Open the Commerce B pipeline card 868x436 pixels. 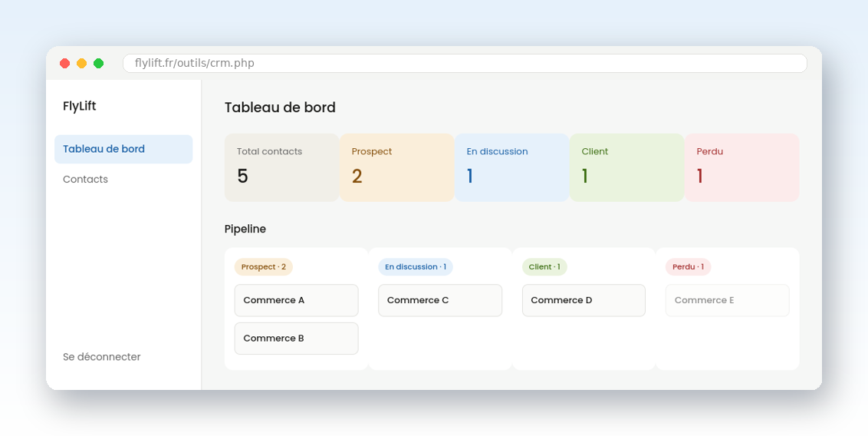296,339
